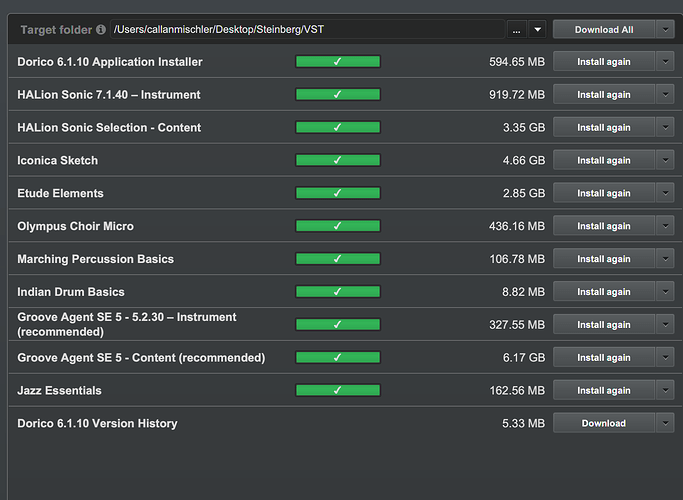Select the 'Marching Percussion Basics' title
Screen dimensions: 683x500
click(x=95, y=259)
